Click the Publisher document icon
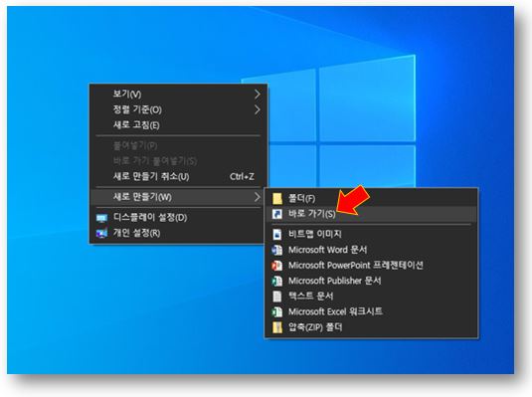The width and height of the screenshot is (532, 397). coord(277,281)
